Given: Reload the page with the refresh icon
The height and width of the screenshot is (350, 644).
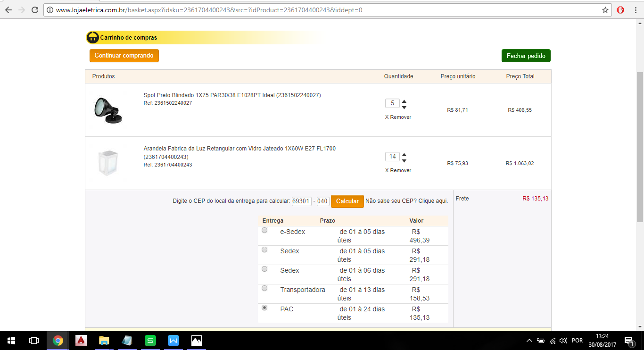Looking at the screenshot, I should pyautogui.click(x=35, y=10).
